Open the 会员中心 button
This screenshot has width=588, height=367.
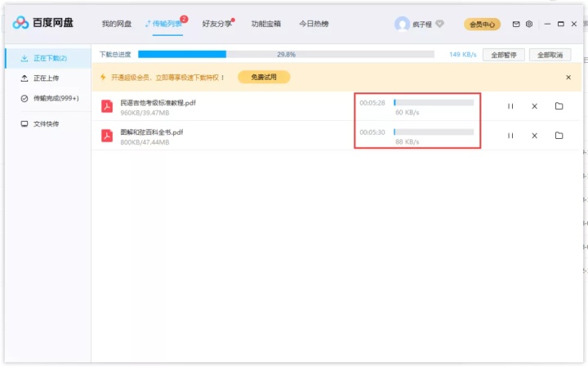483,25
